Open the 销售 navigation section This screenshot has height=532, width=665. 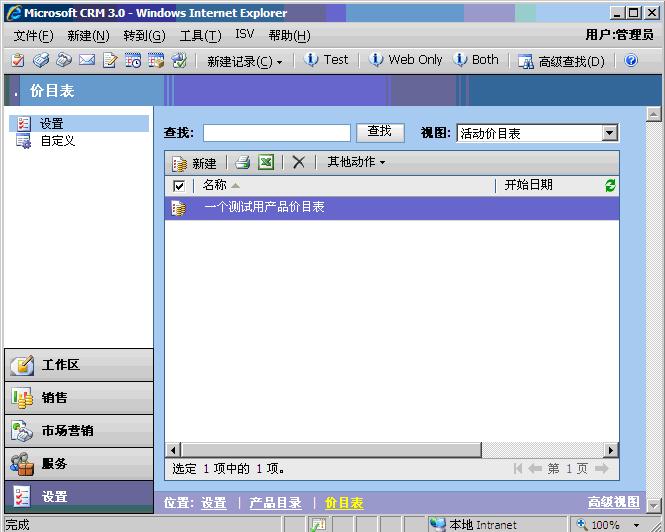(x=79, y=398)
